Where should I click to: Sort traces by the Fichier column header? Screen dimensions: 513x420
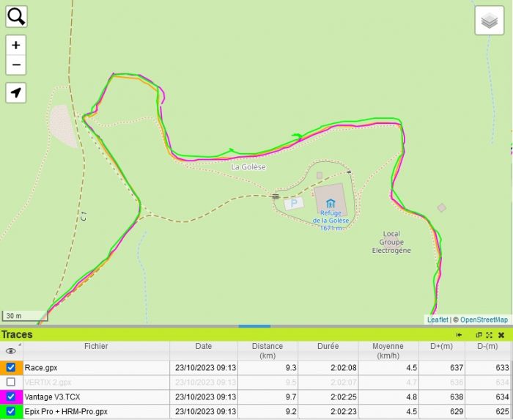[x=95, y=347]
